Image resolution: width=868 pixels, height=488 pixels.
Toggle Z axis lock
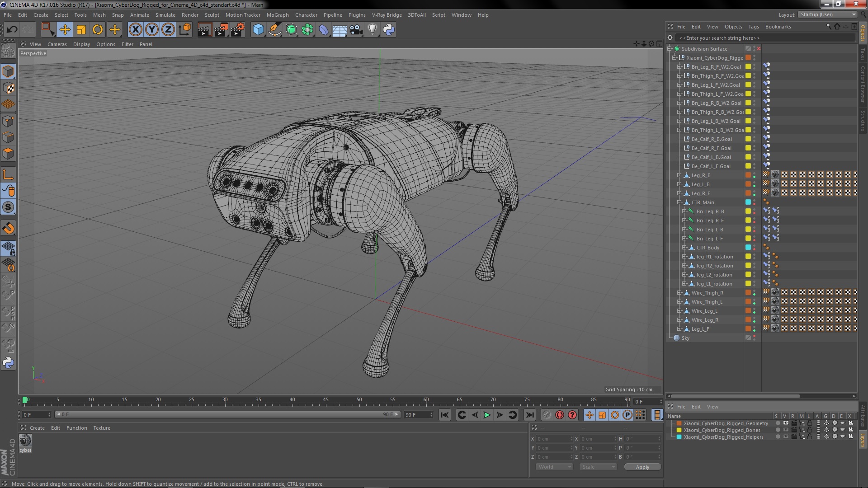(168, 30)
